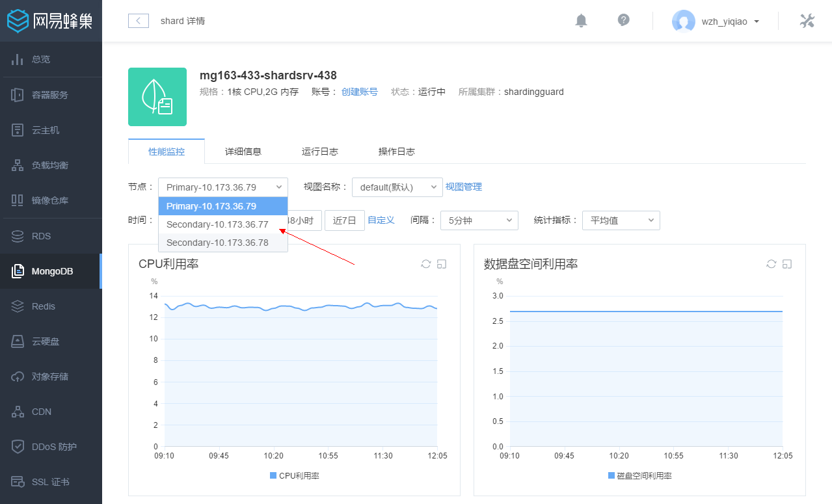Click the shard 详情 page title
832x504 pixels.
coord(183,21)
